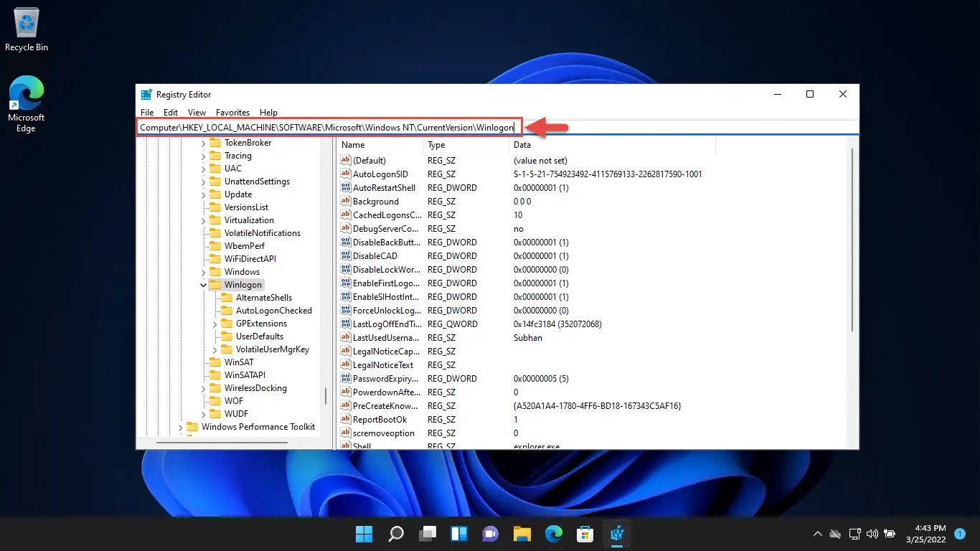Launch Edge from the taskbar
Viewport: 980px width, 551px height.
click(x=553, y=534)
